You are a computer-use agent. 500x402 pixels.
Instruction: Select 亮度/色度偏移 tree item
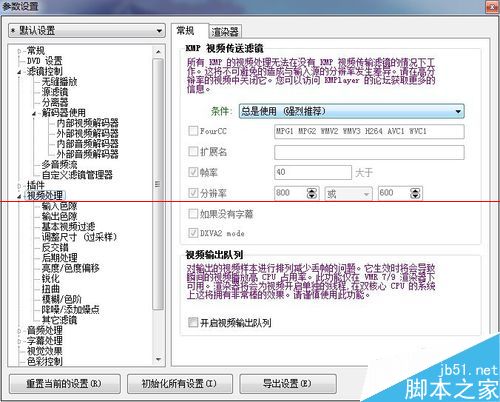tap(70, 268)
